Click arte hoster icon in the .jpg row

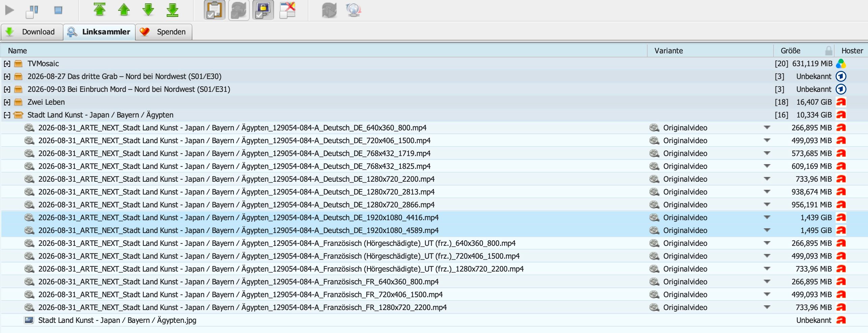click(841, 320)
